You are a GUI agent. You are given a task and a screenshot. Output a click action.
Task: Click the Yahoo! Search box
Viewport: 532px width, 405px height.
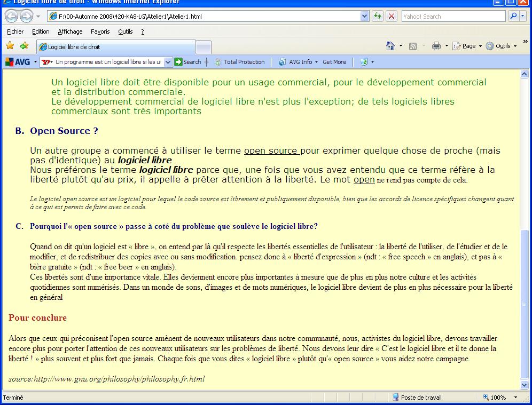pyautogui.click(x=453, y=16)
